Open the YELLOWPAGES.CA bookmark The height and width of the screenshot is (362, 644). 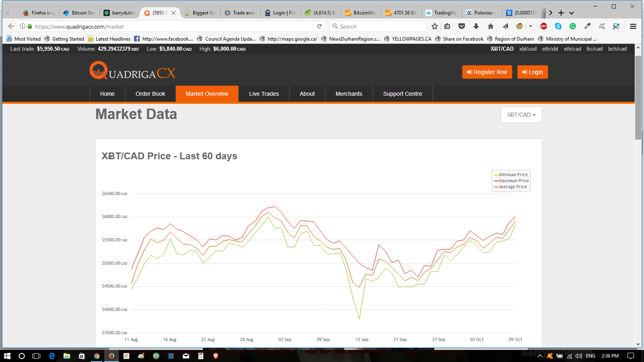(408, 39)
